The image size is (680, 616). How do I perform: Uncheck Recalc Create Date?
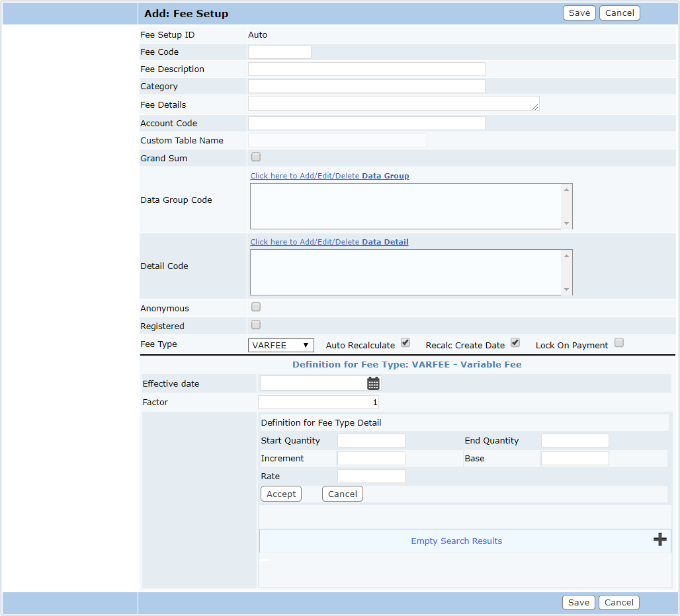515,342
